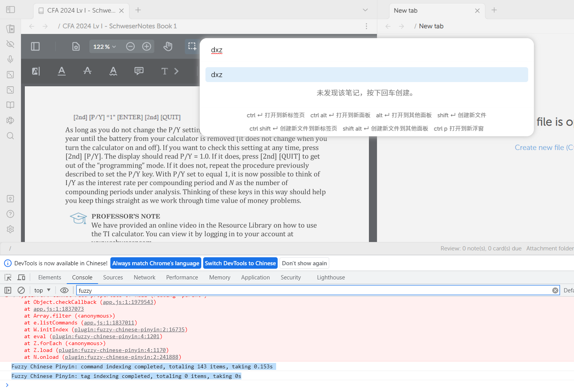This screenshot has width=574, height=392.
Task: Collapse the left ribbon sidebar
Action: tap(10, 10)
